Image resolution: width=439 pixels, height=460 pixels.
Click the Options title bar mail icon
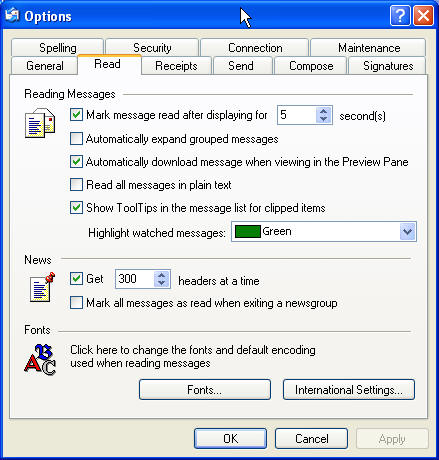point(12,15)
